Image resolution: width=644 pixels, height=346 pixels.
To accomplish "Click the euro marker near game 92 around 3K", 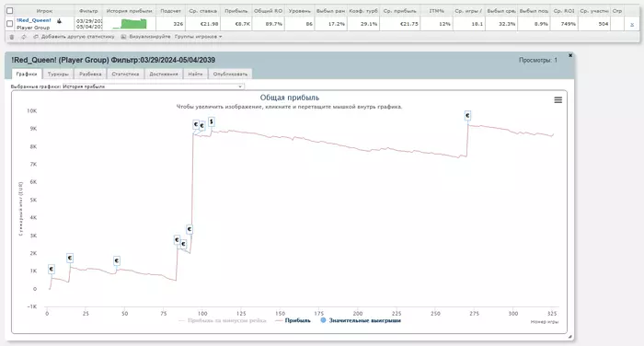I will [190, 229].
